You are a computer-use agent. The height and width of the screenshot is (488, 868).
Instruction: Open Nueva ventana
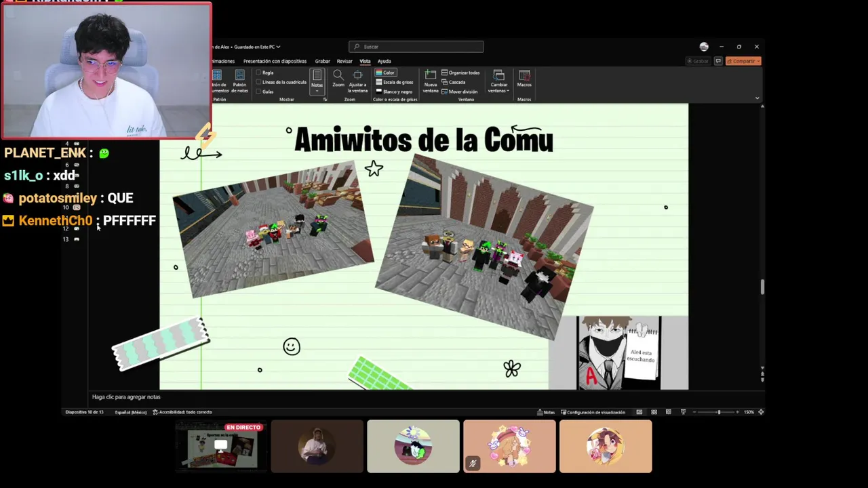pyautogui.click(x=431, y=81)
